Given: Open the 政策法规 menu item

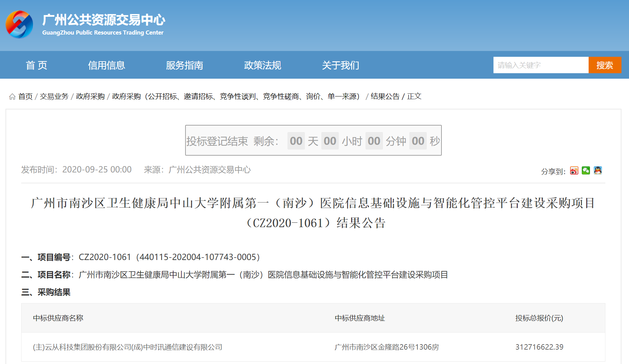Looking at the screenshot, I should (262, 65).
